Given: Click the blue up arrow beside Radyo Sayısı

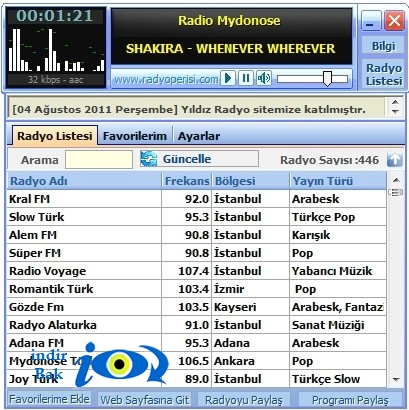Looking at the screenshot, I should 395,160.
